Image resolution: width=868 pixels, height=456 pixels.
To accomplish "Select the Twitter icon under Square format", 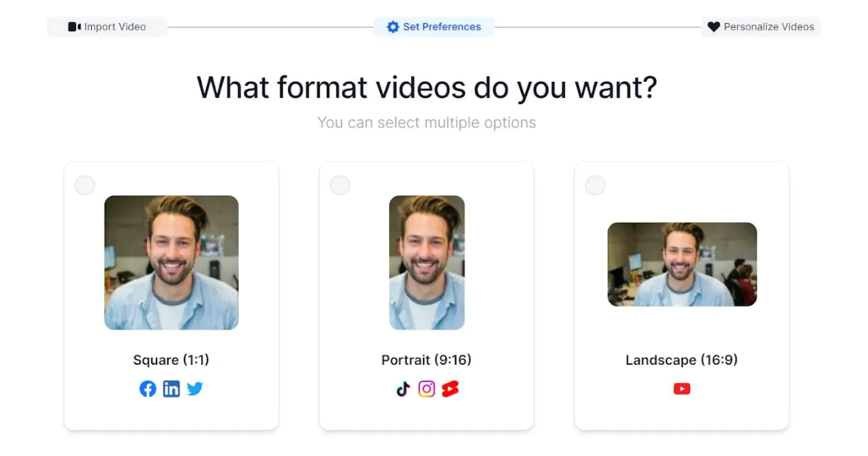I will (195, 389).
